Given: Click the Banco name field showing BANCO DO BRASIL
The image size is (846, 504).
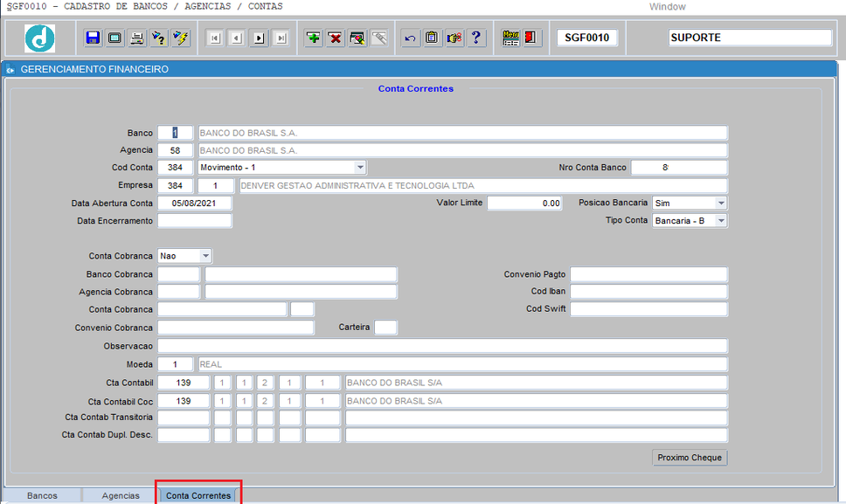Looking at the screenshot, I should [462, 133].
